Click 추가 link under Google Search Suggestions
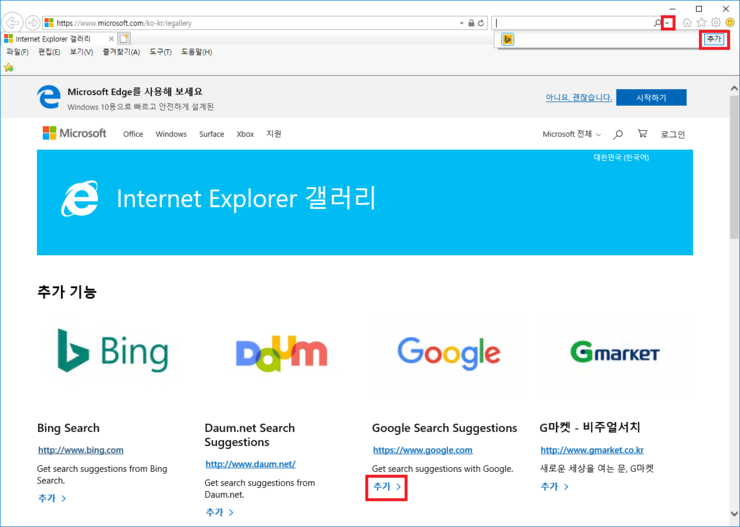Image resolution: width=740 pixels, height=527 pixels. [x=386, y=487]
